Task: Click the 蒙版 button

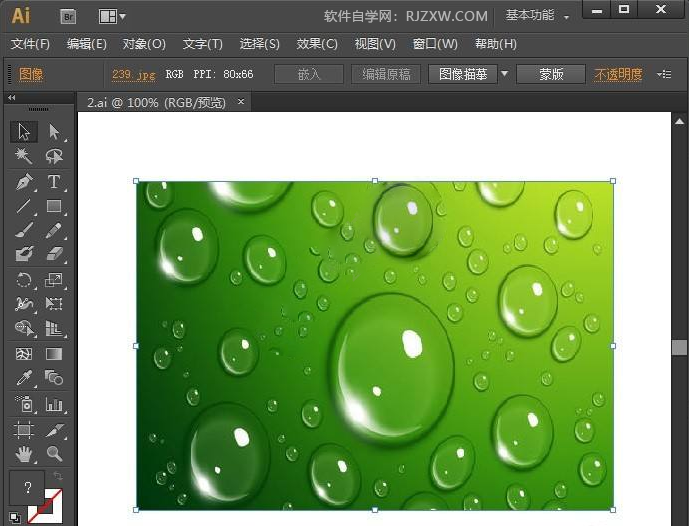Action: click(551, 74)
